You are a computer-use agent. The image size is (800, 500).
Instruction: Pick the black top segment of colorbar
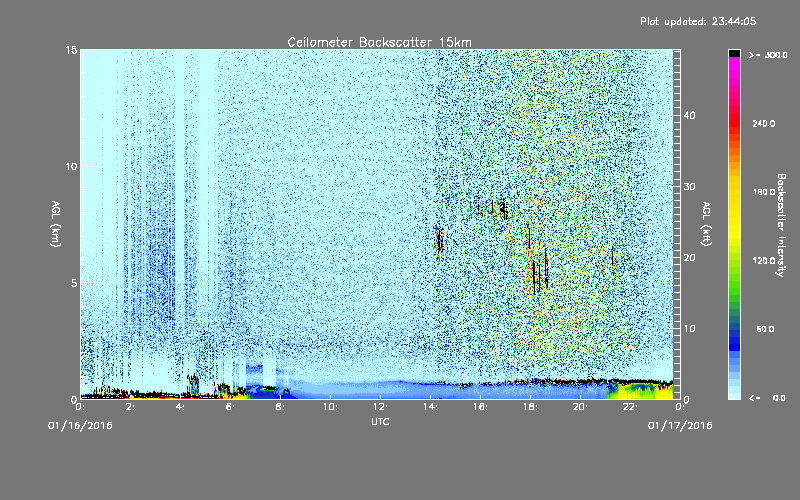(734, 53)
